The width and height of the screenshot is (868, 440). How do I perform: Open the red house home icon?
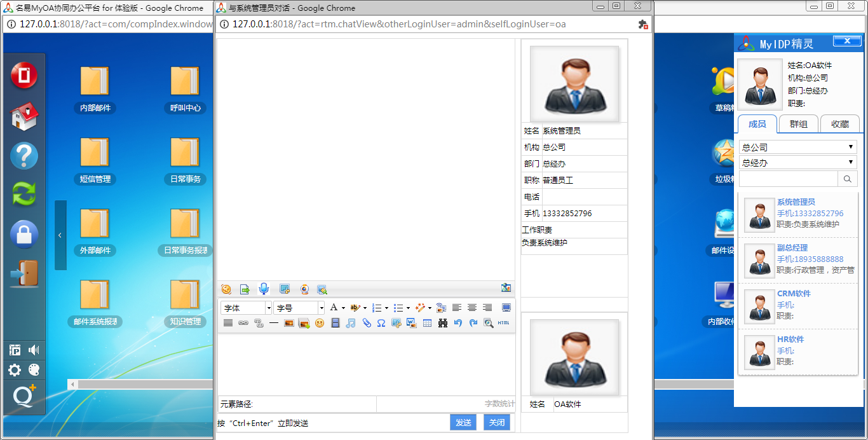tap(24, 117)
